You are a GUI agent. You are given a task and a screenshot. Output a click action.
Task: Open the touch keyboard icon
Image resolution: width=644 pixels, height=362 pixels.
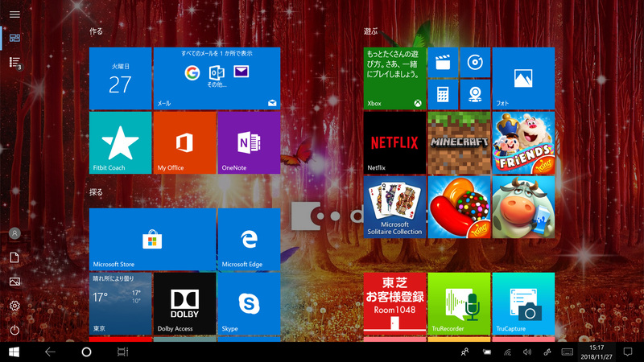click(x=568, y=352)
